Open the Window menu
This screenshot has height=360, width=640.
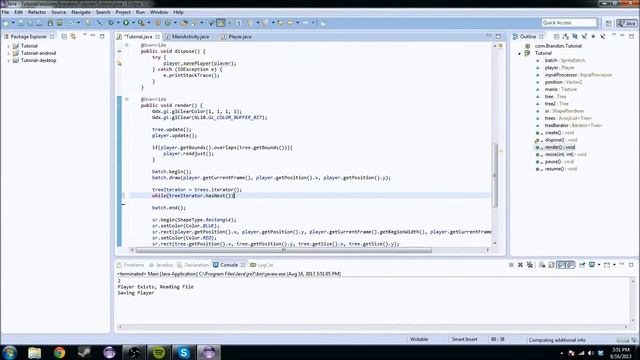pyautogui.click(x=159, y=12)
